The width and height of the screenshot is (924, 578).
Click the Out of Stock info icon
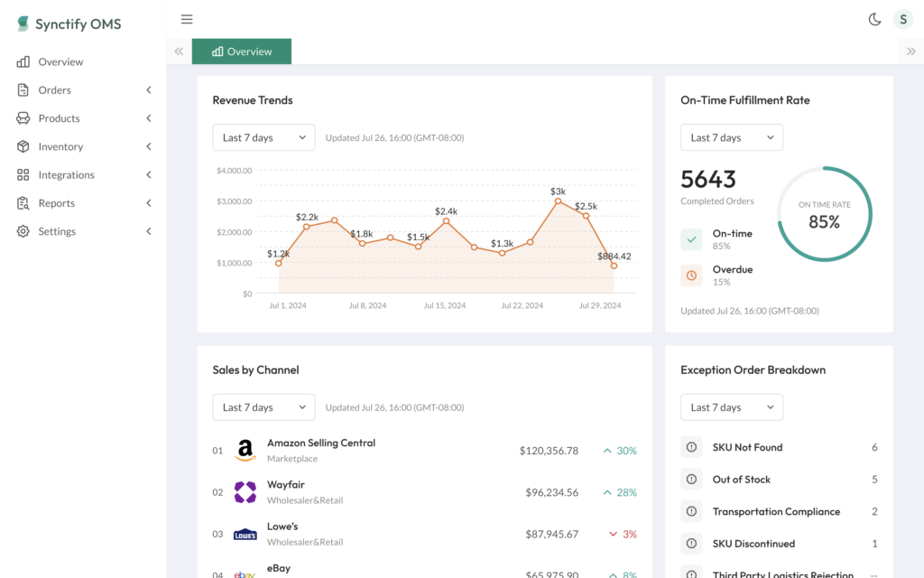(691, 479)
